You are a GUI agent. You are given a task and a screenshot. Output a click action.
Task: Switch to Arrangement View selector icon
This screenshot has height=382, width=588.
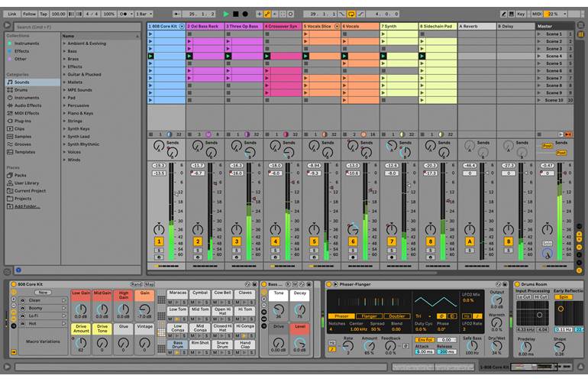pos(580,25)
